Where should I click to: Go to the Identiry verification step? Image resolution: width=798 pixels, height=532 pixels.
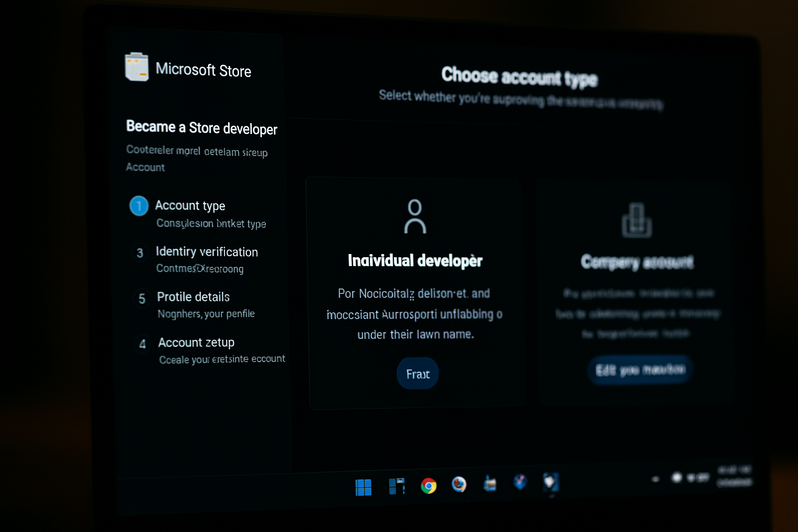[x=207, y=252]
